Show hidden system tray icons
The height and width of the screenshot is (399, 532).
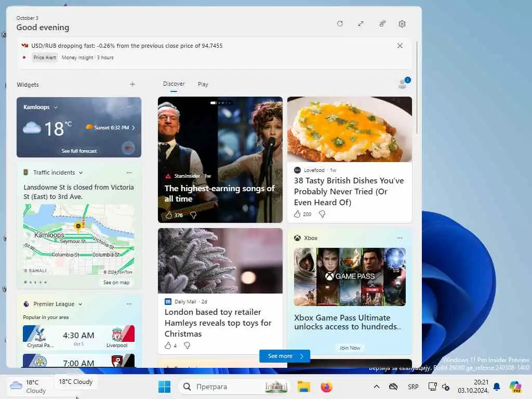coord(376,387)
